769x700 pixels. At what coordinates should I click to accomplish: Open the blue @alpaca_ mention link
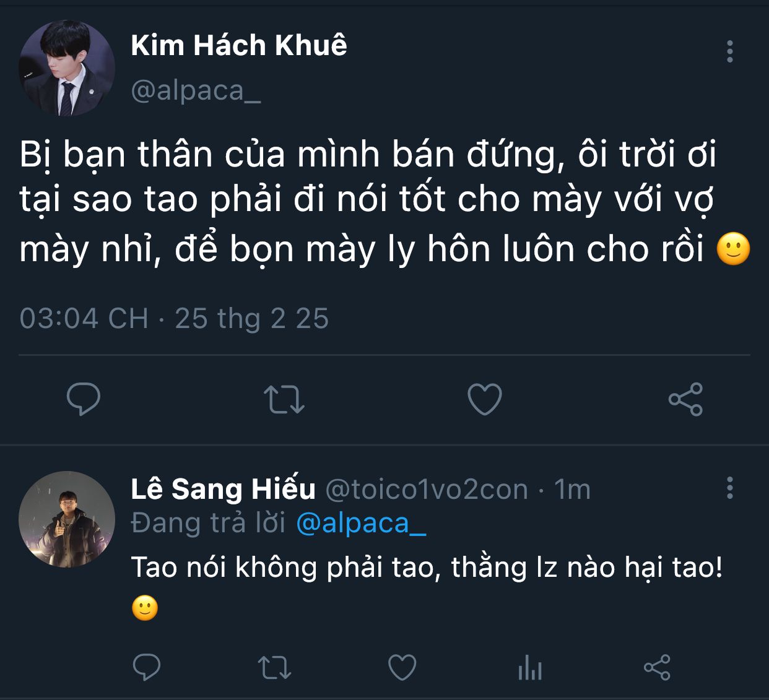point(361,524)
